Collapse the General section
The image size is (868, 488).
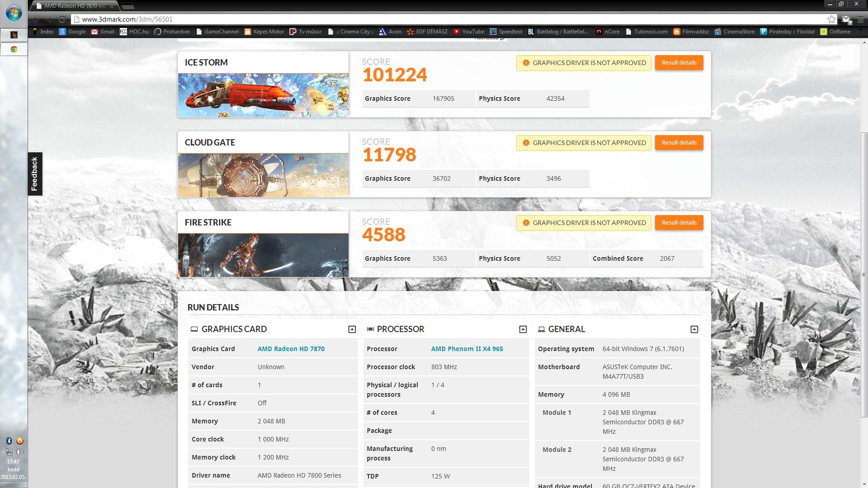694,329
